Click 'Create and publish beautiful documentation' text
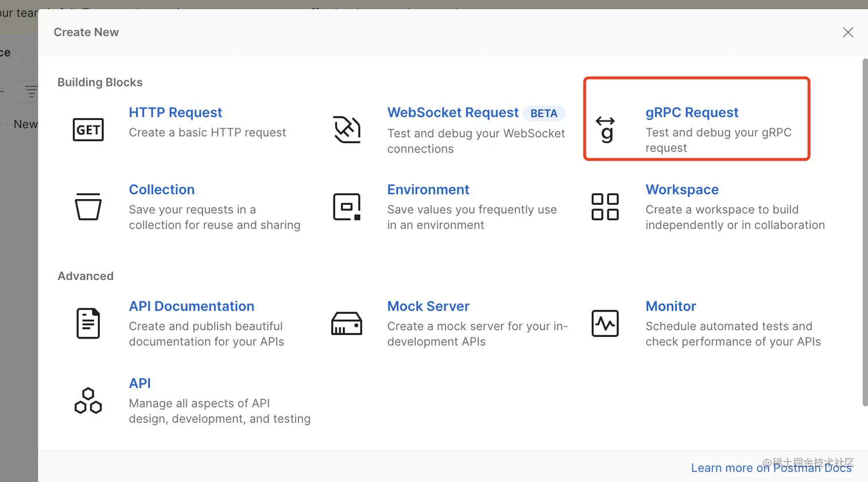Screen dimensions: 868x482 (x=206, y=334)
